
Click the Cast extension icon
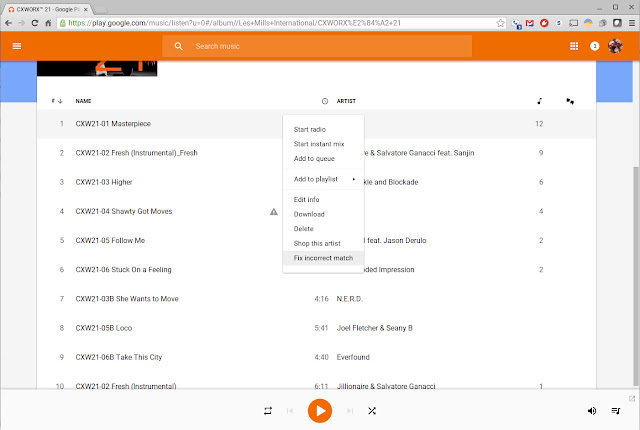[x=573, y=23]
